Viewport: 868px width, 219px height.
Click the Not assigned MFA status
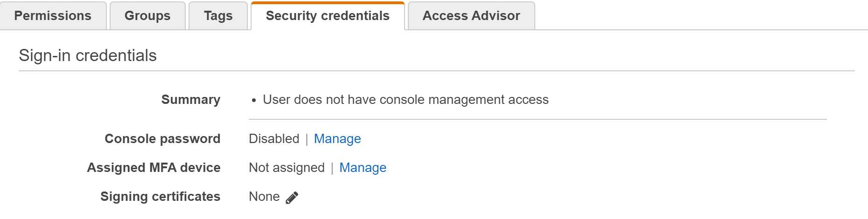point(287,168)
